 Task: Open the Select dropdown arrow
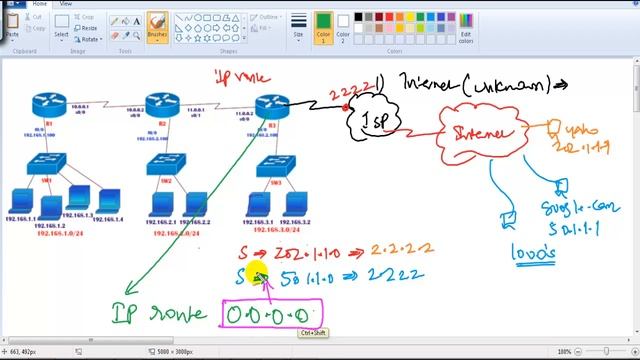pyautogui.click(x=62, y=40)
